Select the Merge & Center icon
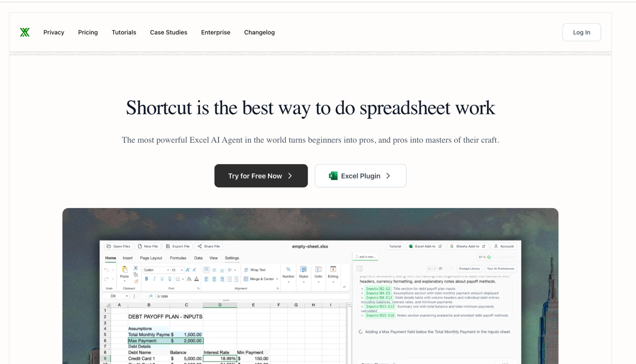This screenshot has height=364, width=636. pyautogui.click(x=246, y=278)
